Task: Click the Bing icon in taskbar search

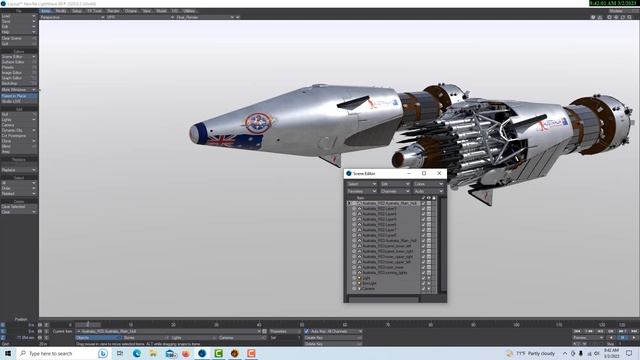Action: (103, 353)
